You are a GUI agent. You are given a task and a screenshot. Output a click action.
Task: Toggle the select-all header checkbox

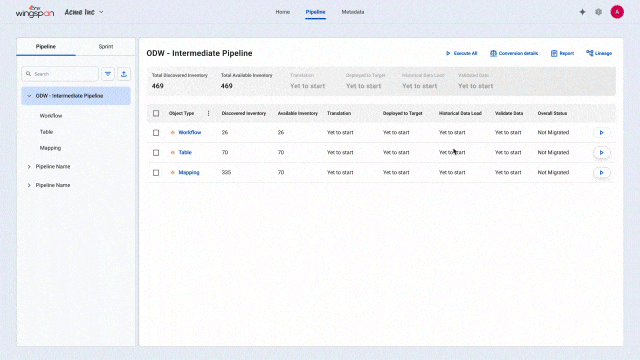[x=156, y=113]
